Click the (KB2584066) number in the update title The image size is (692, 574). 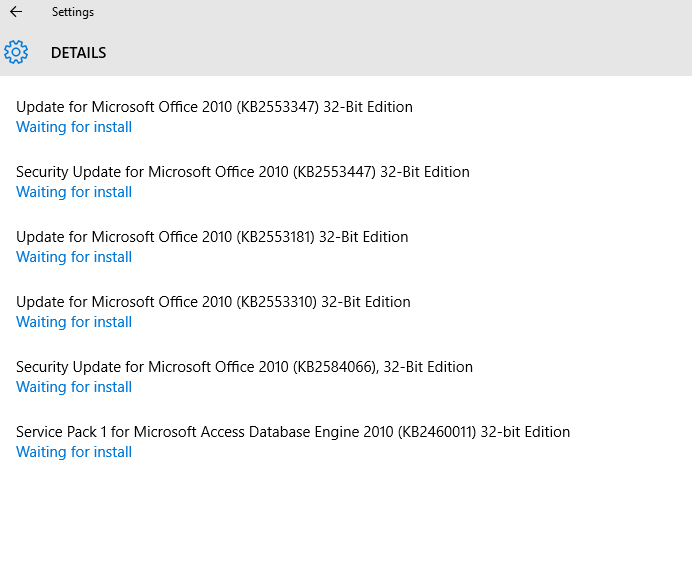(x=335, y=367)
